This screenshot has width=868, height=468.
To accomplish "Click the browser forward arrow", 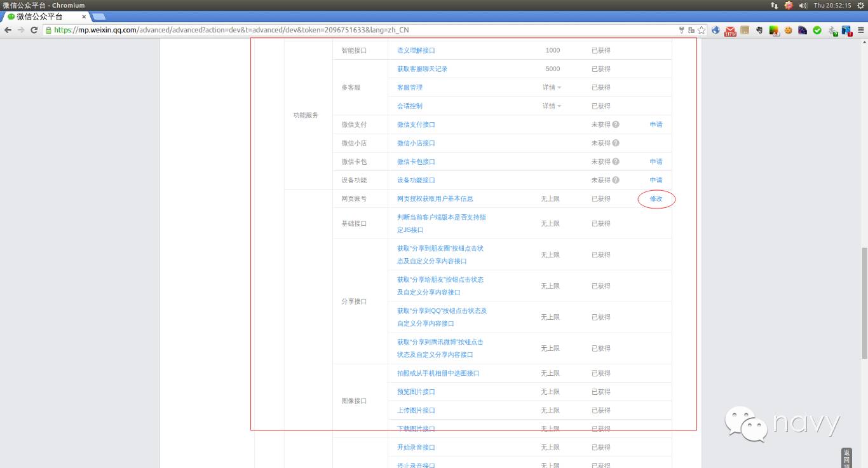I will (x=21, y=30).
